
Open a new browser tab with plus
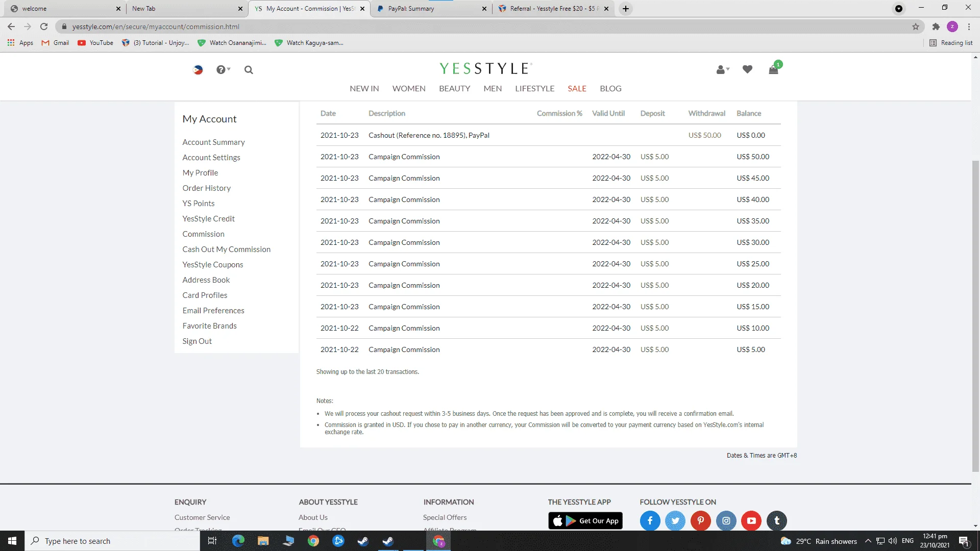626,9
